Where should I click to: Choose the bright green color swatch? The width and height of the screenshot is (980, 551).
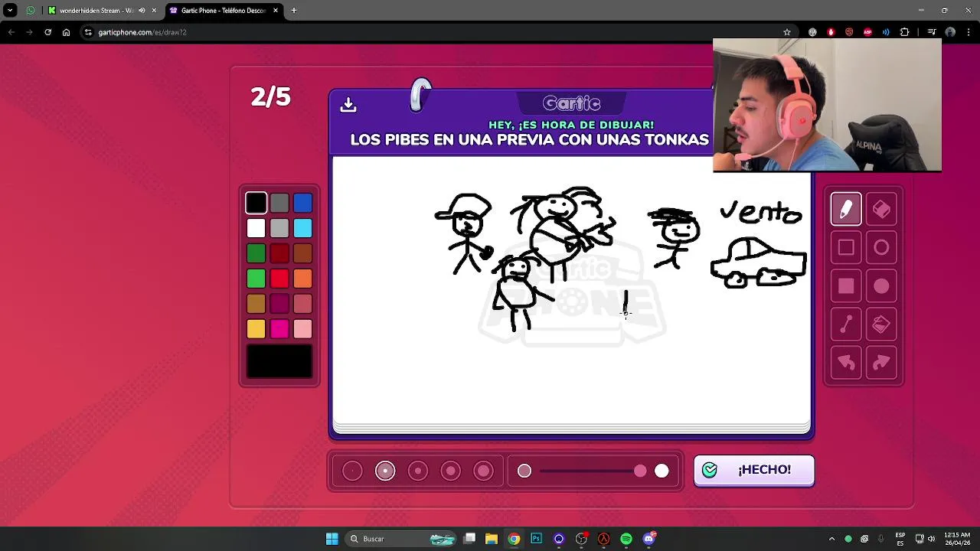tap(256, 279)
